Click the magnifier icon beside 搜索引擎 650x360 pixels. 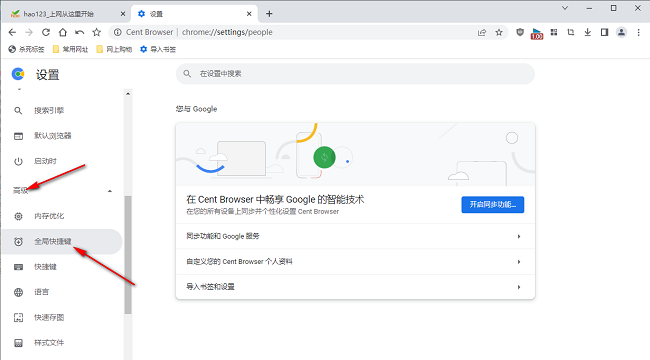click(18, 111)
